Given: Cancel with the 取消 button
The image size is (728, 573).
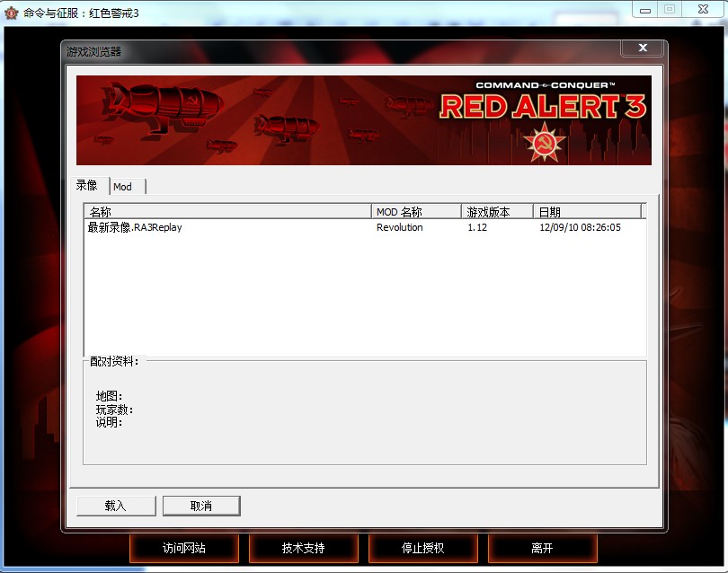Looking at the screenshot, I should click(x=201, y=506).
